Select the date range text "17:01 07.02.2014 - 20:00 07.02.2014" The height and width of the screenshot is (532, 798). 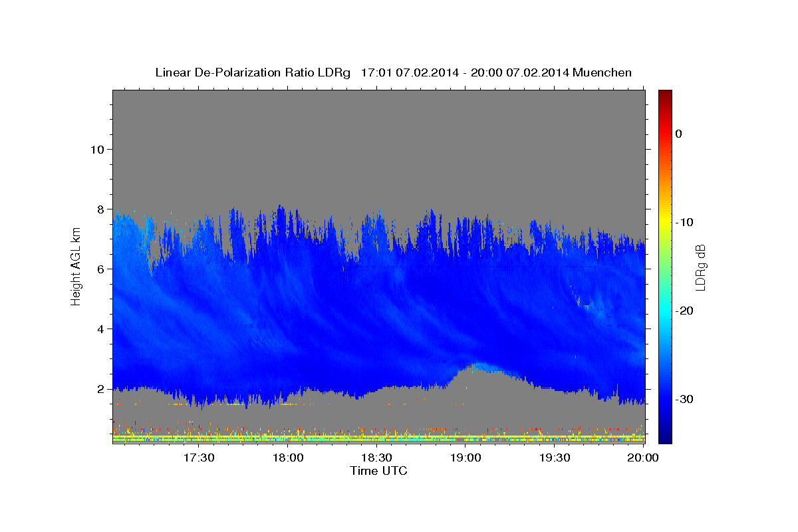coord(465,72)
